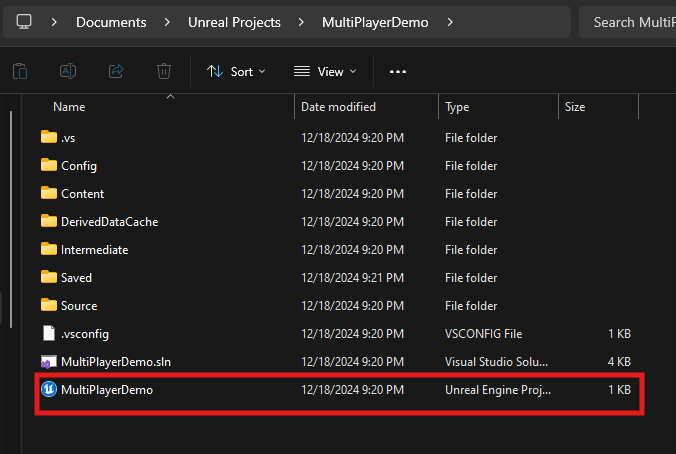Select the .vsconfig file name
Viewport: 676px width, 454px height.
[x=85, y=334]
